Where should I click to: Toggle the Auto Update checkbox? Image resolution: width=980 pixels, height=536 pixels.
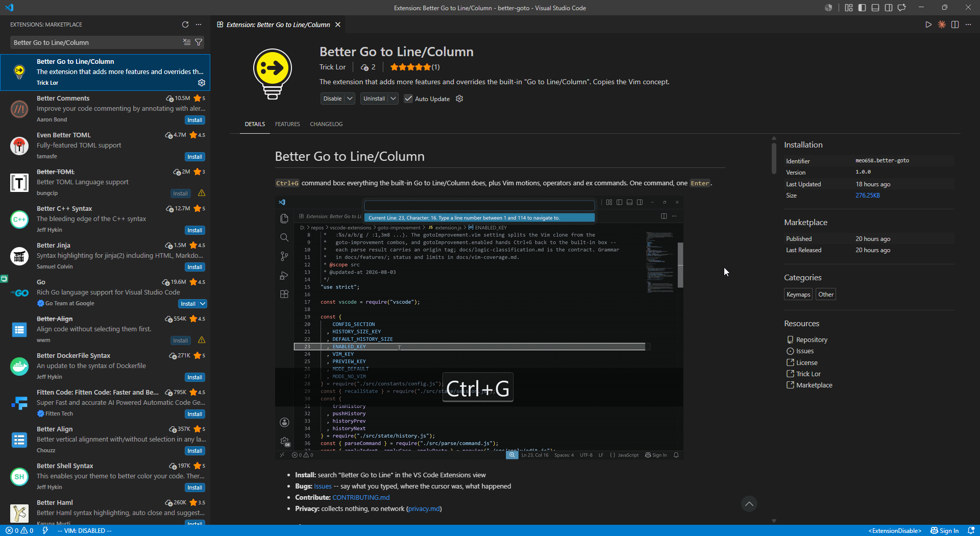tap(408, 99)
